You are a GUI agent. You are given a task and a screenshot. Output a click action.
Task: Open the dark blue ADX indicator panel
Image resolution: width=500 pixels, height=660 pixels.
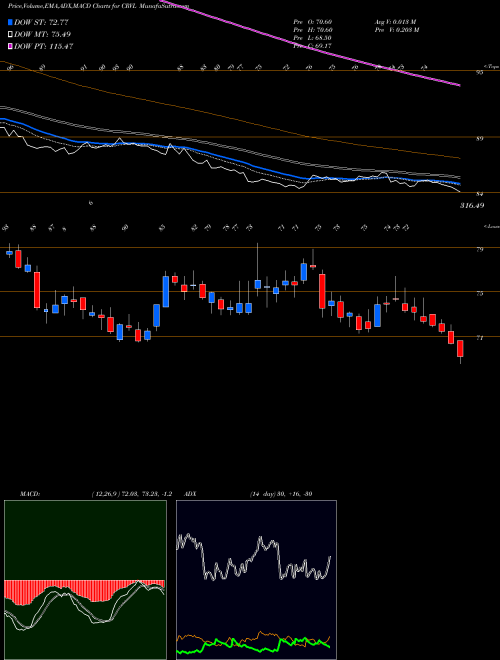click(x=256, y=580)
